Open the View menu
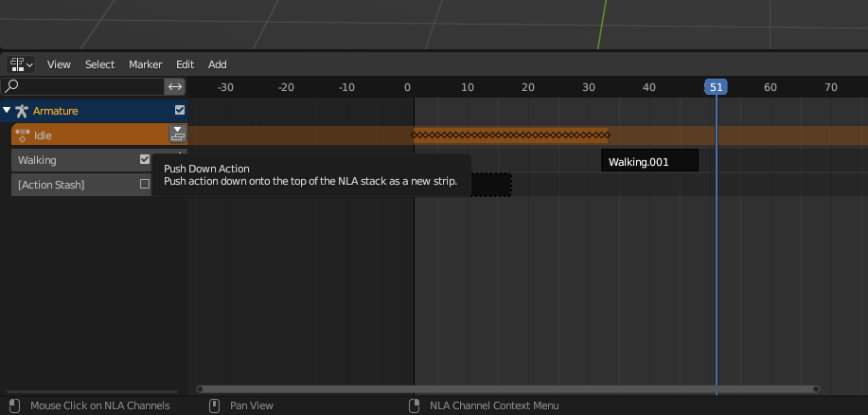 click(x=59, y=64)
